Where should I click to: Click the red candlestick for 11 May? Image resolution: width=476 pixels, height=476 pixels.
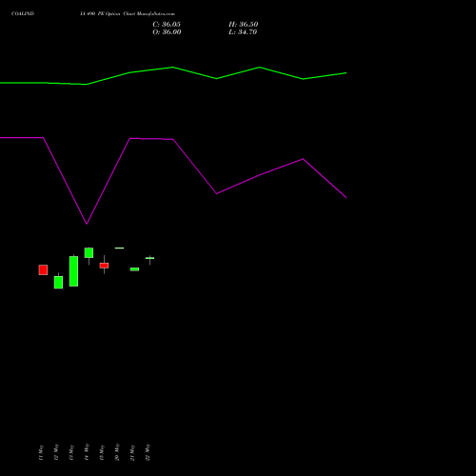(43, 269)
